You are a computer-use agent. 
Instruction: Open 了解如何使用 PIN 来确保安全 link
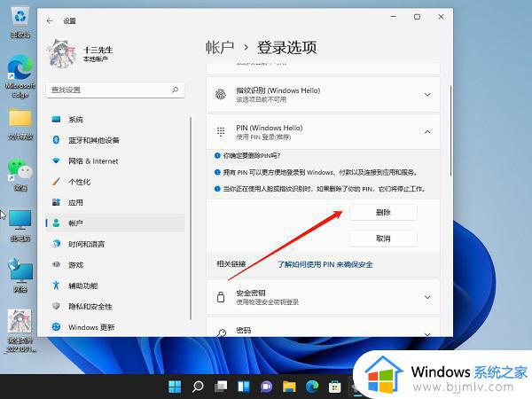(x=325, y=264)
